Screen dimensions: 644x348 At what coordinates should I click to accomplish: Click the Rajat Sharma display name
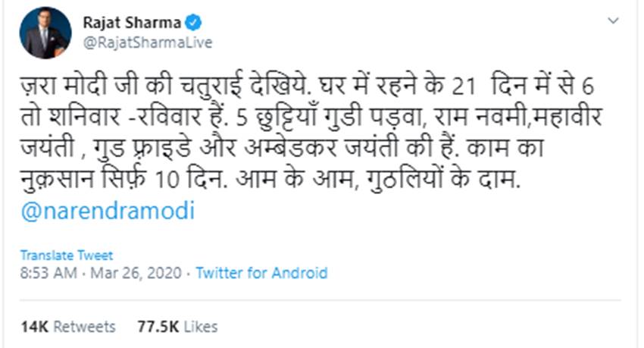click(x=122, y=23)
